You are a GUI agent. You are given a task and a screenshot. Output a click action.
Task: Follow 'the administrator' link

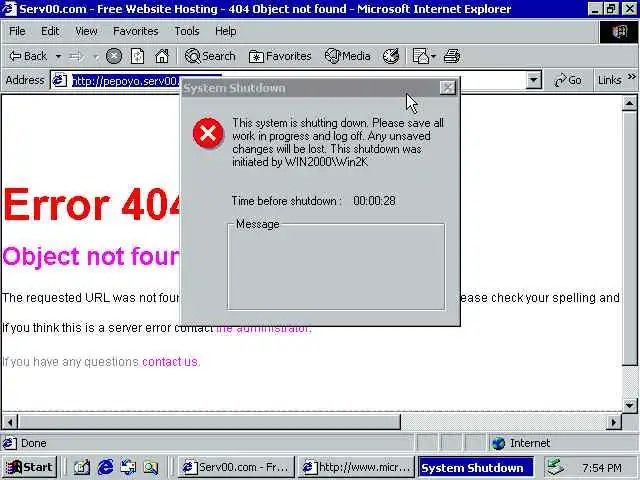[263, 328]
